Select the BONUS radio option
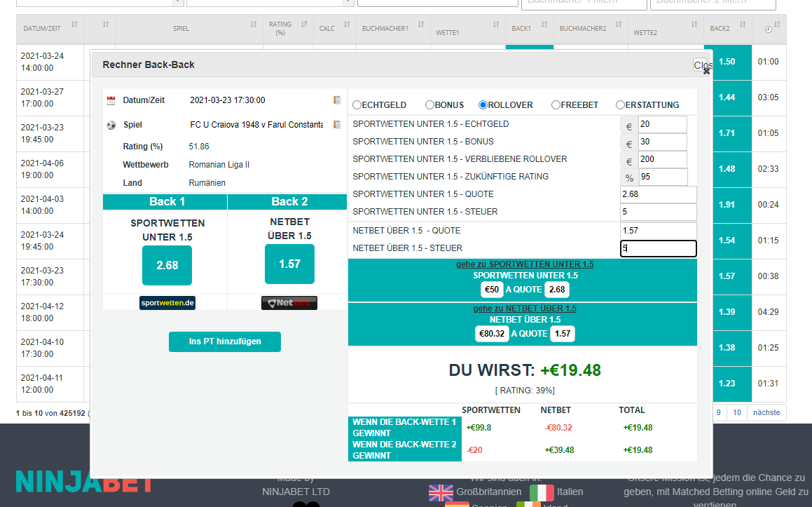Screen dimensions: 812x507 pyautogui.click(x=430, y=105)
